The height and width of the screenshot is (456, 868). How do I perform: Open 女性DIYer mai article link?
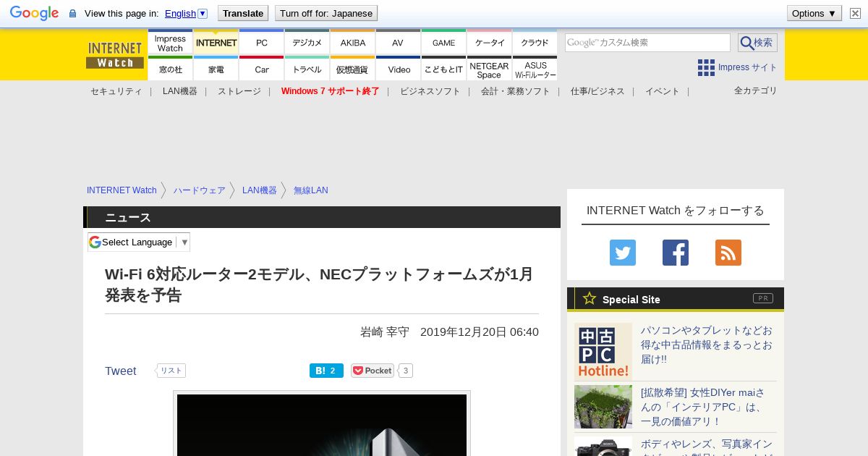point(702,407)
